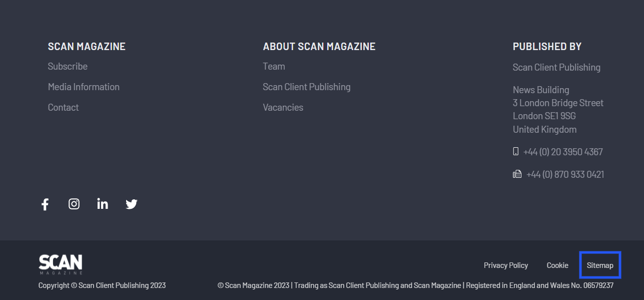
Task: Click the SCAN MAGAZINE footer heading
Action: click(x=86, y=46)
